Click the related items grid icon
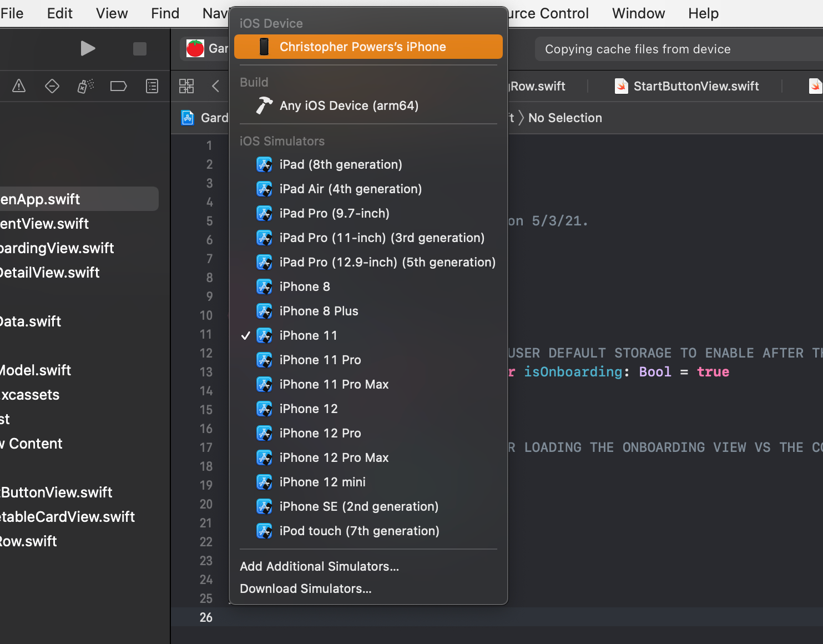The height and width of the screenshot is (644, 823). click(186, 86)
